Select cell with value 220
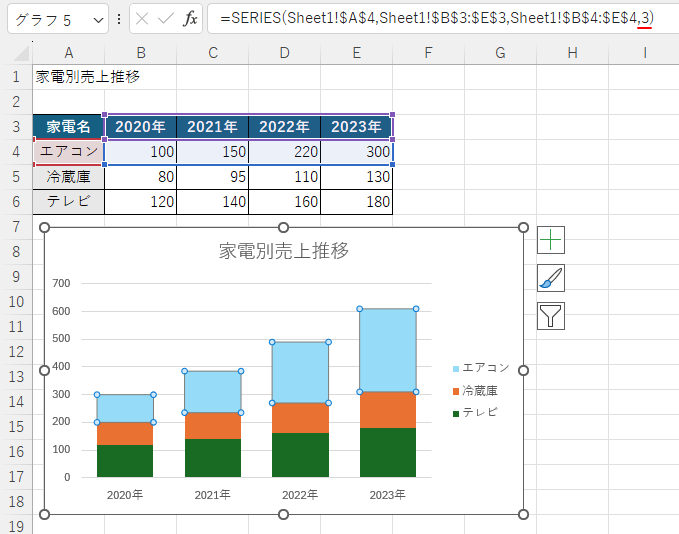 (285, 152)
